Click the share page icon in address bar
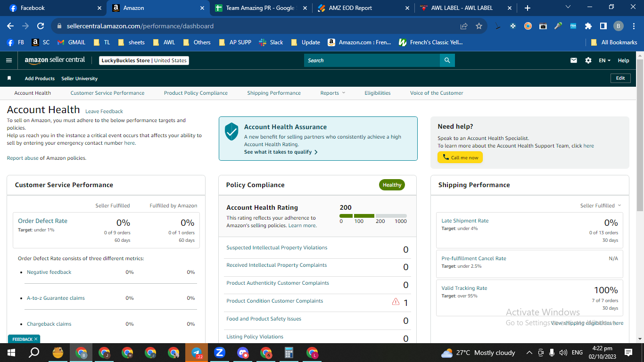 [x=464, y=26]
